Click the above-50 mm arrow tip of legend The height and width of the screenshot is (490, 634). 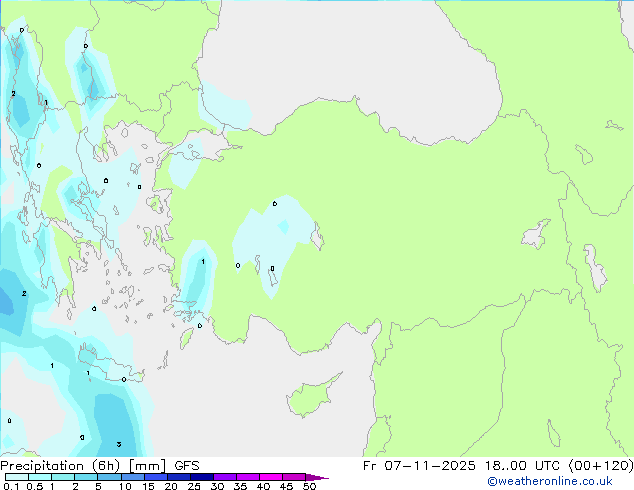pos(317,477)
